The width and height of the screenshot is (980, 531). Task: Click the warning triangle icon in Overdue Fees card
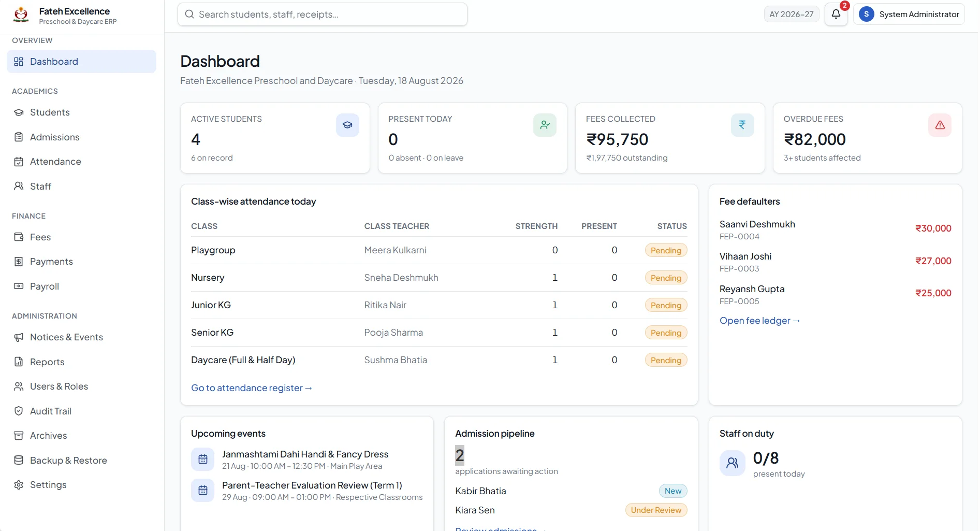click(x=940, y=125)
